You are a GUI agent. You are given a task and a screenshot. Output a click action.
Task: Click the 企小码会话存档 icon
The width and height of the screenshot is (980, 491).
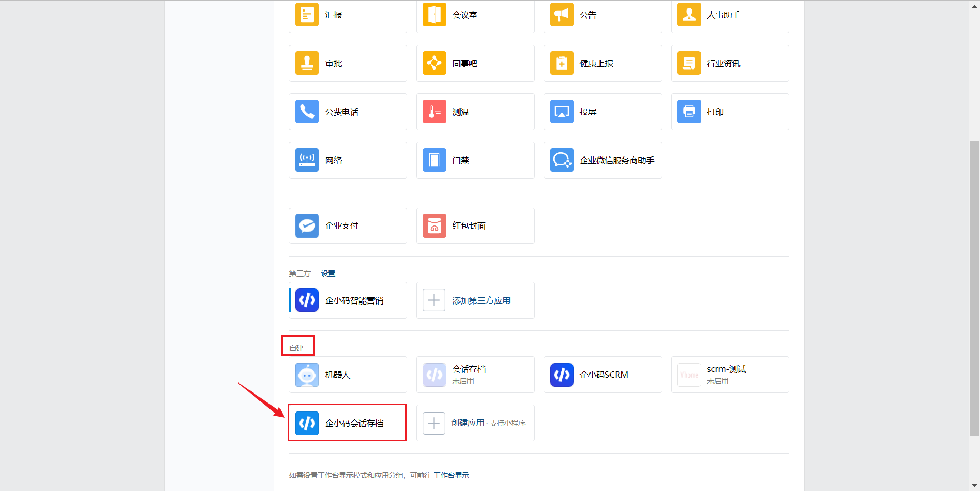coord(307,423)
